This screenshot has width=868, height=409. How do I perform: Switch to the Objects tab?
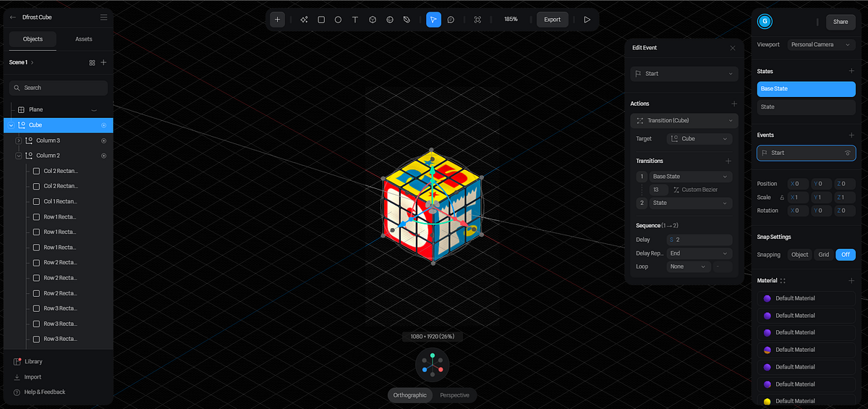[x=33, y=39]
